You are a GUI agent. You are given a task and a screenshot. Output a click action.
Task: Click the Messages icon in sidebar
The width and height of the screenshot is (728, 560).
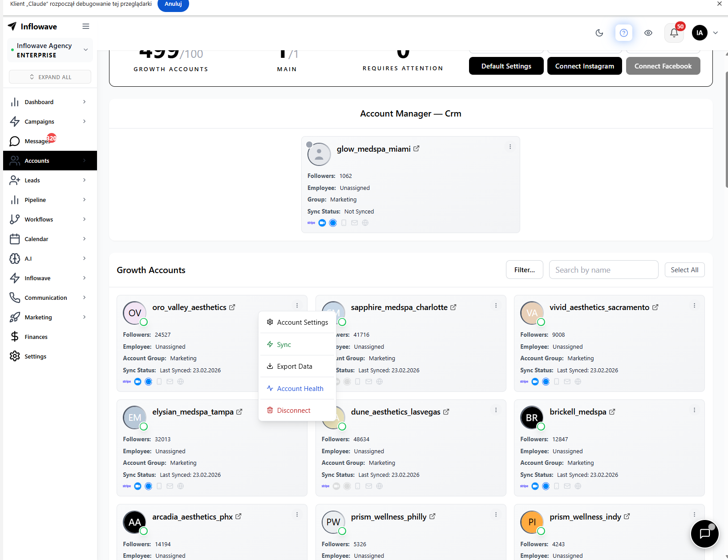click(15, 141)
